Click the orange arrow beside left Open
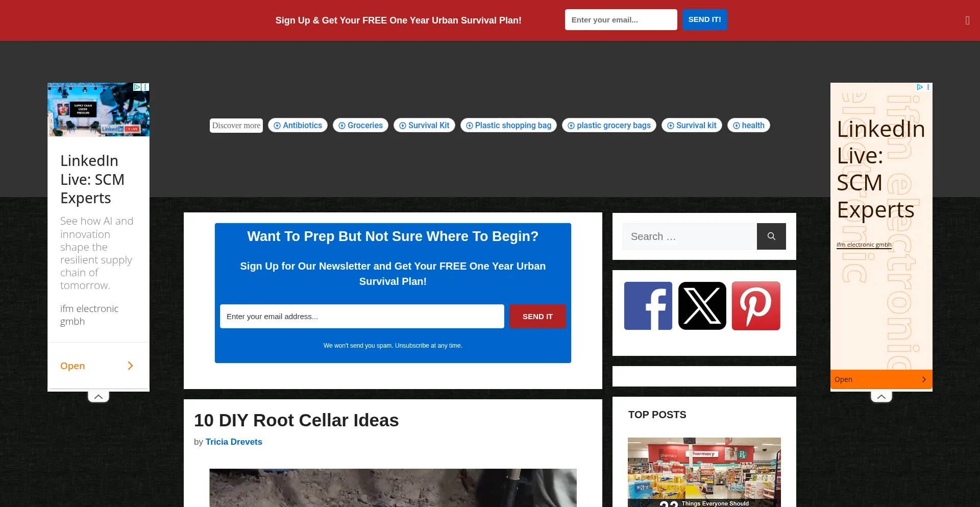This screenshot has height=507, width=980. 130,366
